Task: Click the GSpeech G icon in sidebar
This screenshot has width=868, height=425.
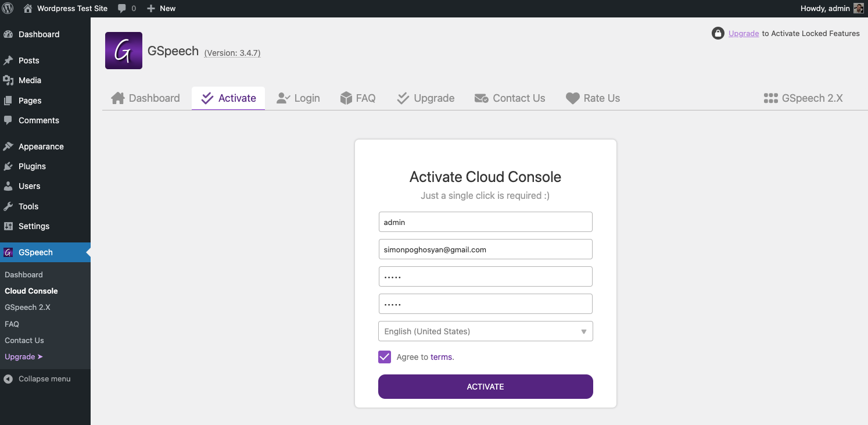Action: [8, 252]
